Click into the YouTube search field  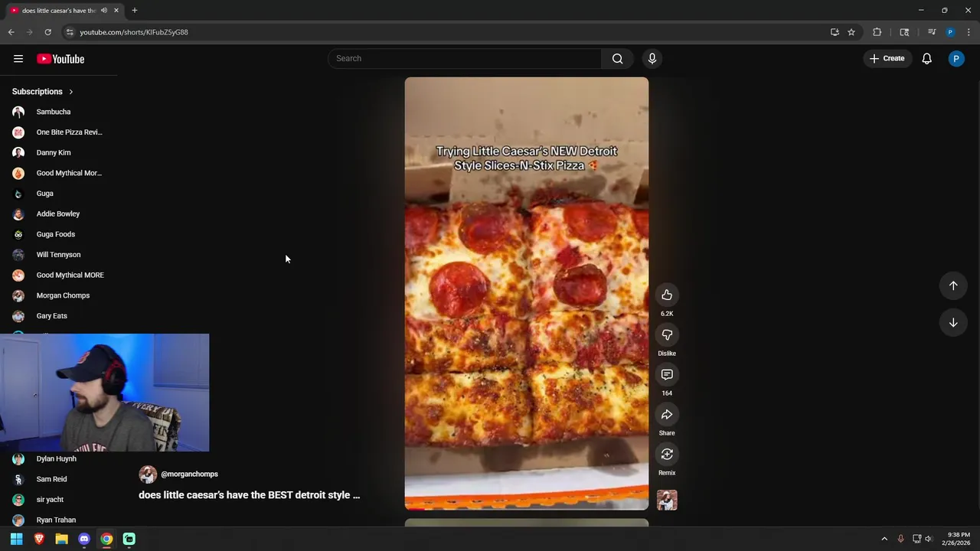coord(465,59)
